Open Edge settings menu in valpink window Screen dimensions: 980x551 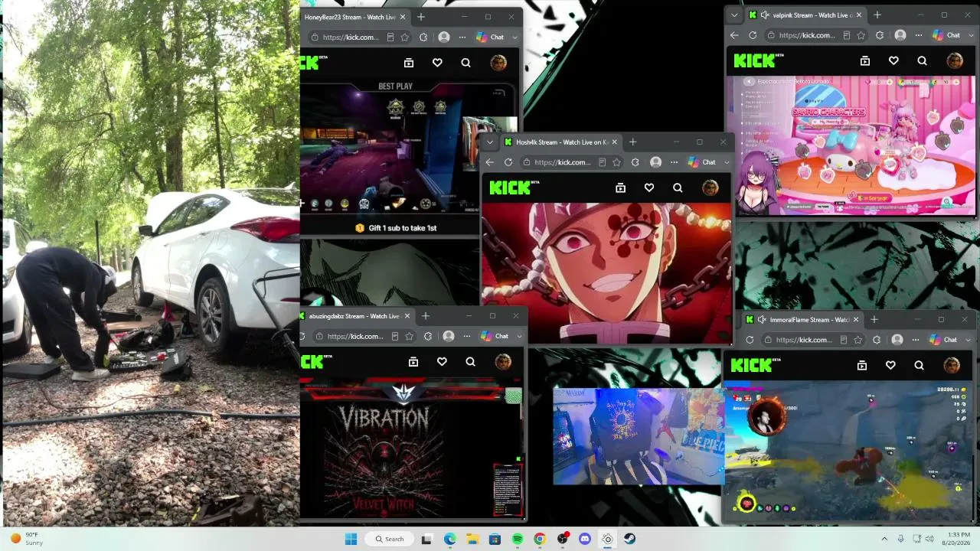[919, 35]
